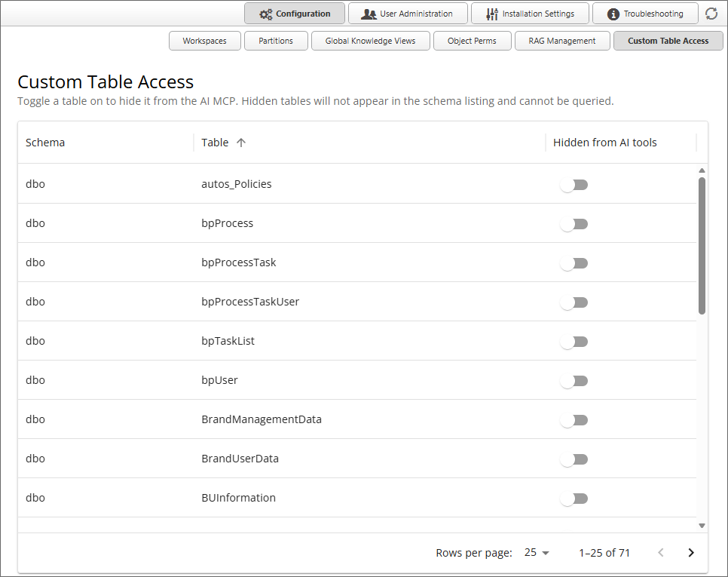The image size is (728, 577).
Task: Select the Custom Table Access tab
Action: tap(668, 41)
